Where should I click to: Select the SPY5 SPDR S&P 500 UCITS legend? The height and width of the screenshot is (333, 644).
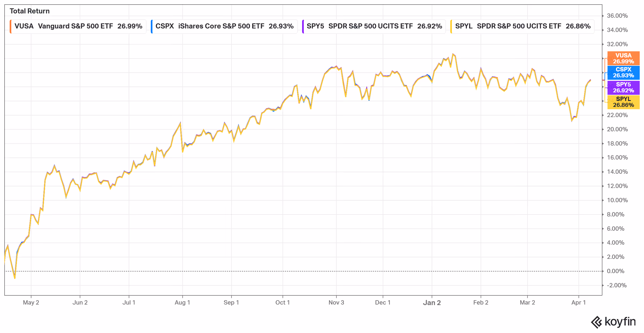pyautogui.click(x=374, y=26)
